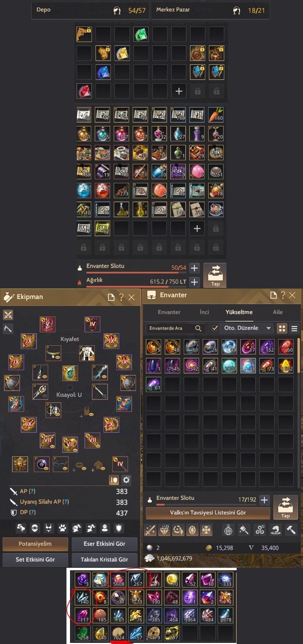Switch to list view in Envanter

click(x=294, y=328)
